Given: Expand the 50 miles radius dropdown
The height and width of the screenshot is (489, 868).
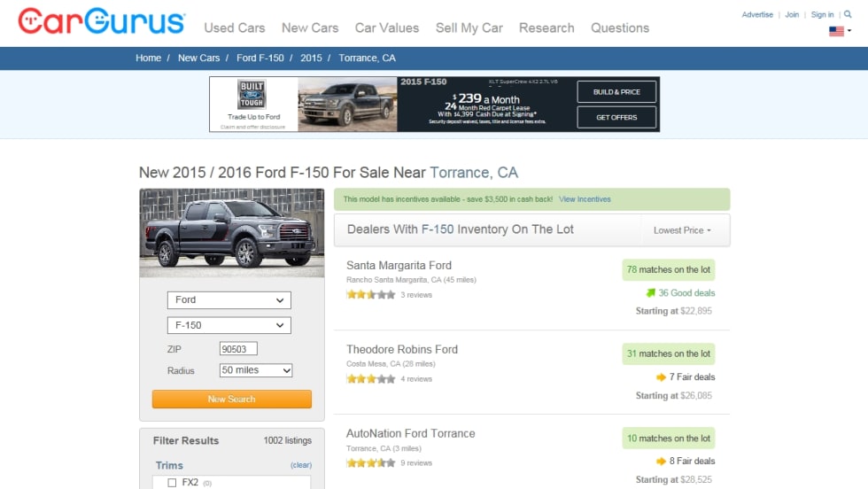Looking at the screenshot, I should [x=256, y=370].
